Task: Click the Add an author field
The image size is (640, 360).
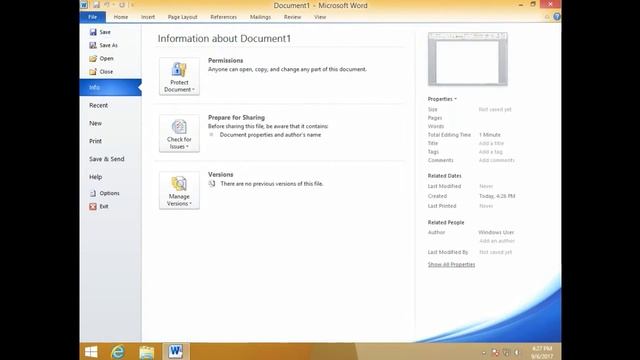Action: click(497, 241)
